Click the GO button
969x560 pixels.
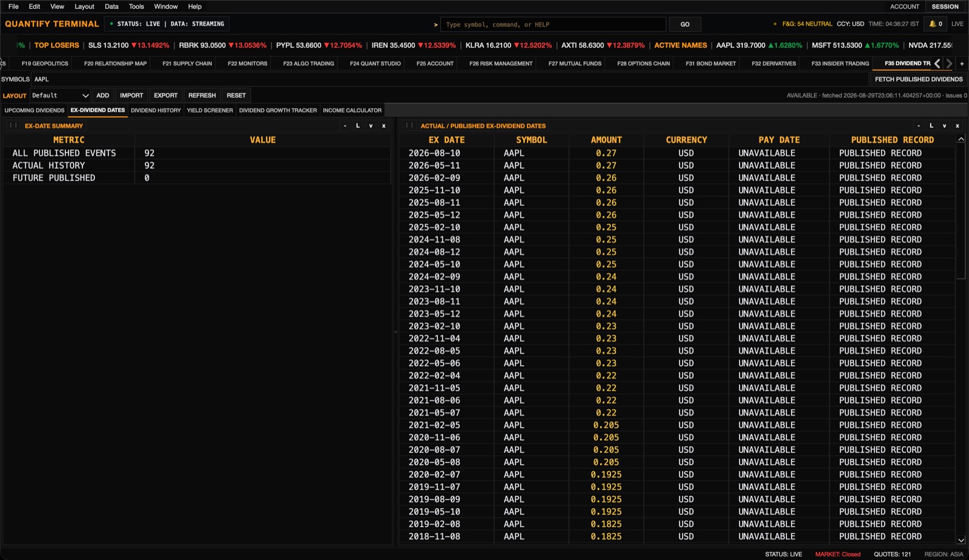point(685,24)
